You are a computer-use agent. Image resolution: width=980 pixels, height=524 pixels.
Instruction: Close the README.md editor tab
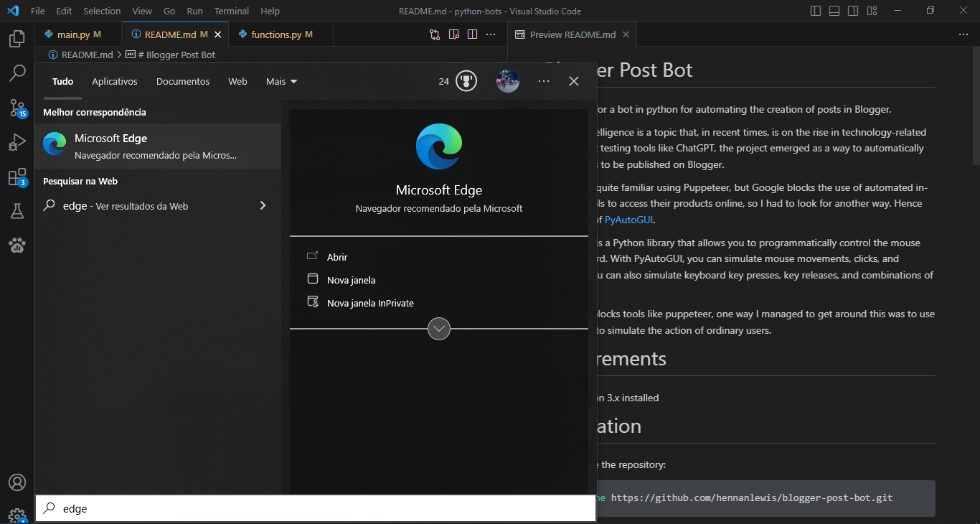click(218, 34)
